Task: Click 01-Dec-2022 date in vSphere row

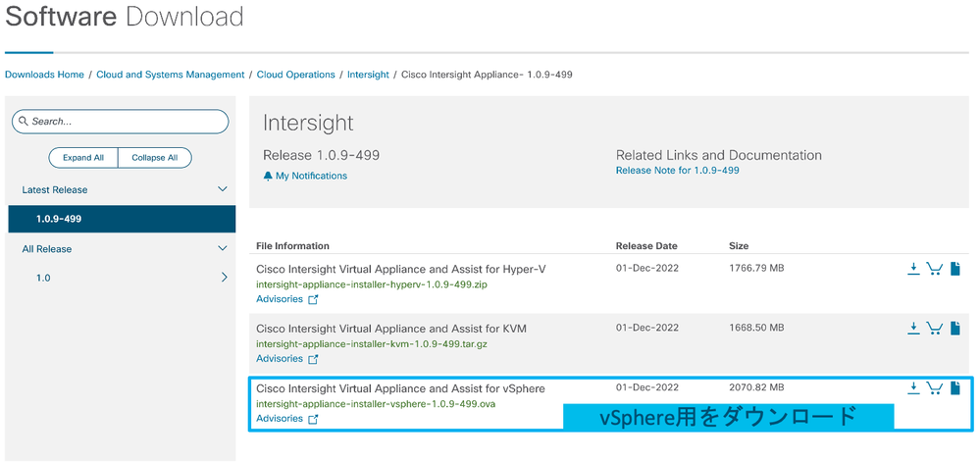Action: click(646, 387)
